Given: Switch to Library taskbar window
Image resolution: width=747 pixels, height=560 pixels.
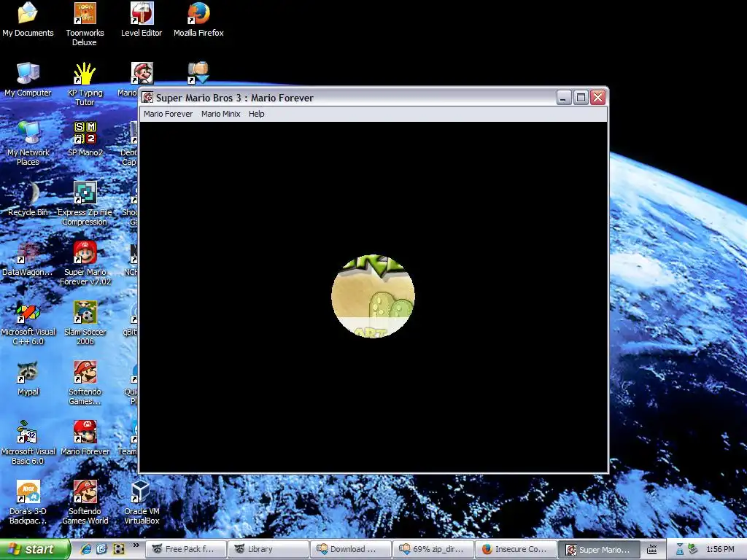Looking at the screenshot, I should pyautogui.click(x=268, y=549).
